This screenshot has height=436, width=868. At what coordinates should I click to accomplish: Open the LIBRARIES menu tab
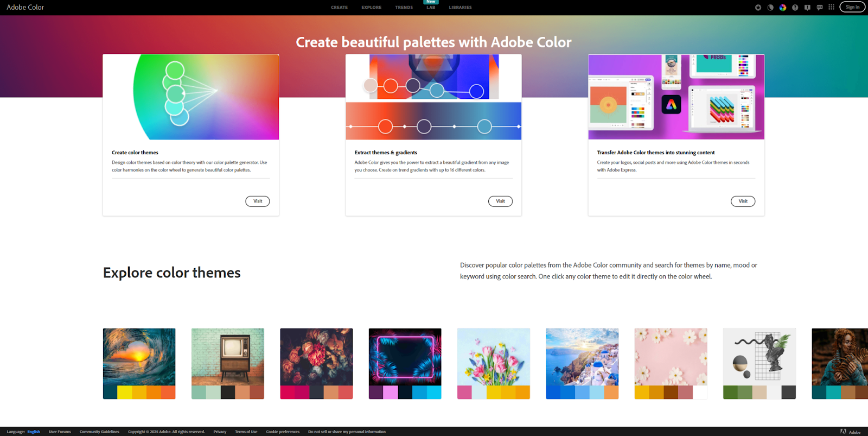pos(460,8)
